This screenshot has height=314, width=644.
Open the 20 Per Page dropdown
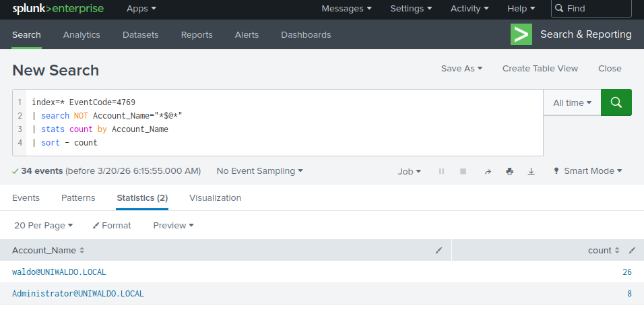(43, 225)
